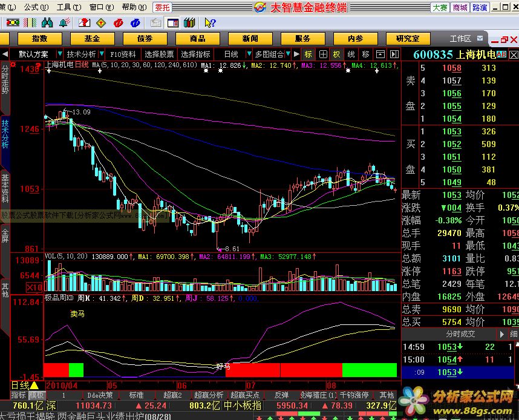Image resolution: width=519 pixels, height=420 pixels.
Task: Click the 大智慧 logo icon in title bar
Action: [x=260, y=7]
